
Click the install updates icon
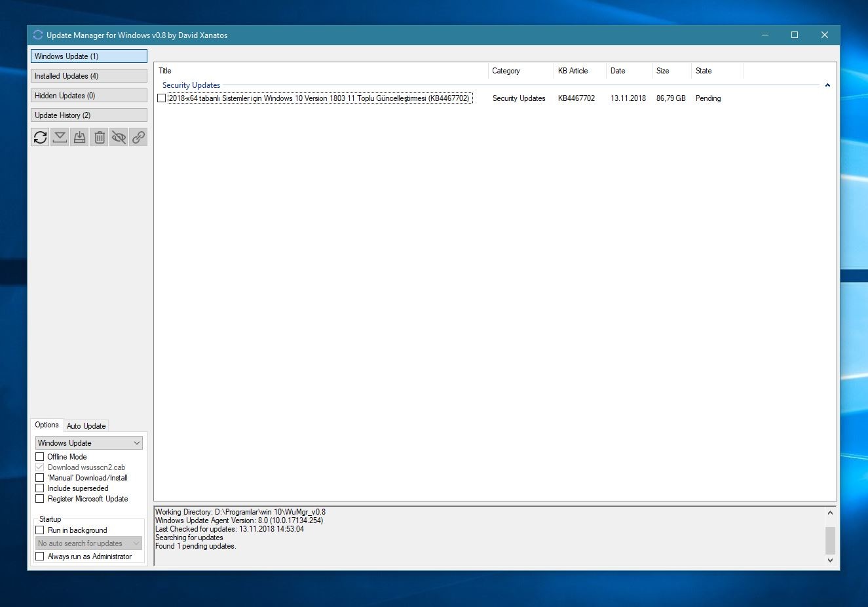[x=79, y=137]
